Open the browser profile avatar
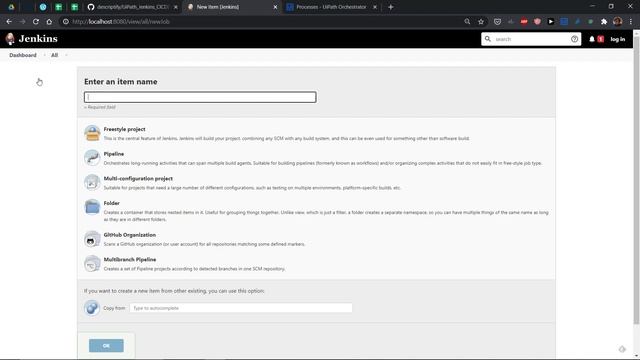640x360 pixels. (618, 22)
